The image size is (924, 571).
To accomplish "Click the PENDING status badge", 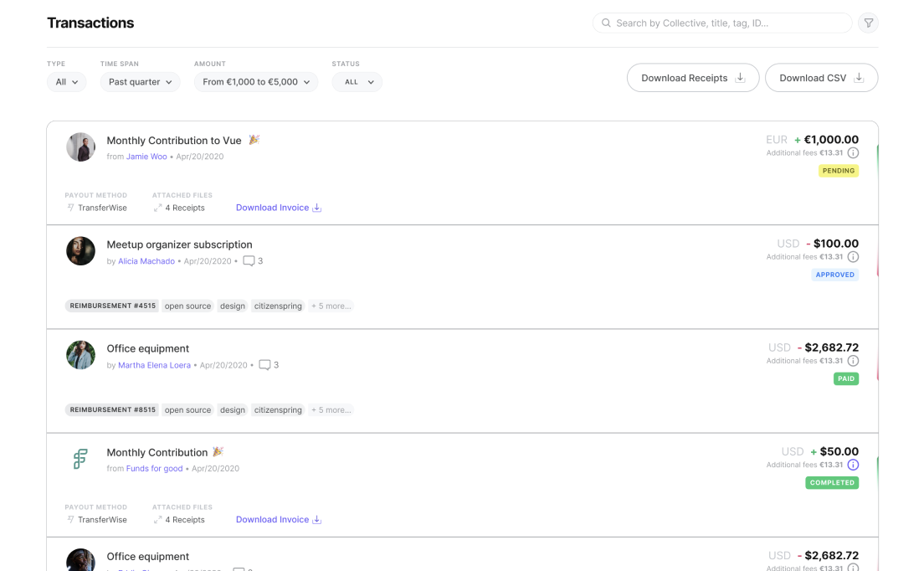I will click(x=839, y=171).
